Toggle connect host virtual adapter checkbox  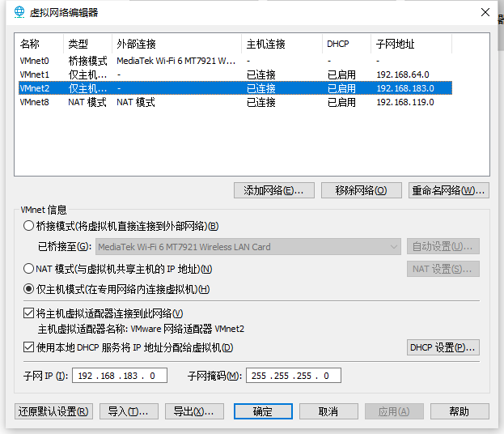(x=28, y=313)
